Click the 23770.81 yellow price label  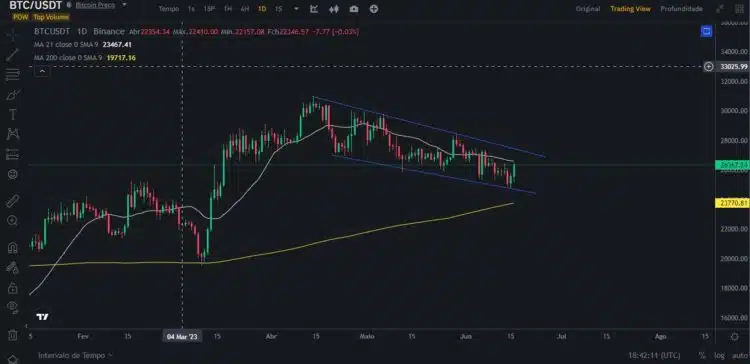[x=732, y=203]
